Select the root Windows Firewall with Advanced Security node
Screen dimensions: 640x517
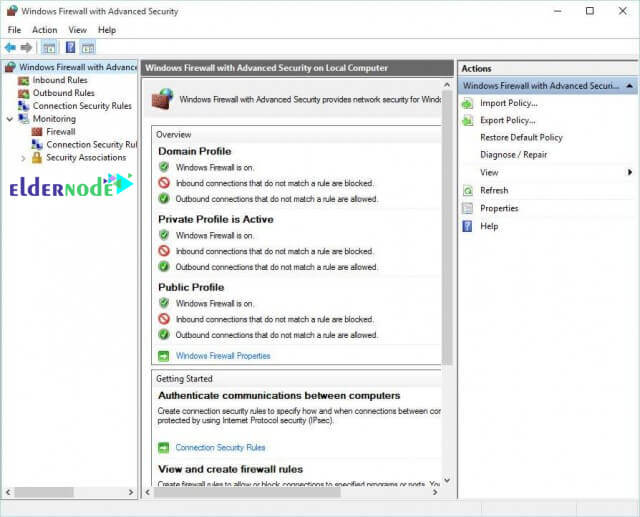78,67
